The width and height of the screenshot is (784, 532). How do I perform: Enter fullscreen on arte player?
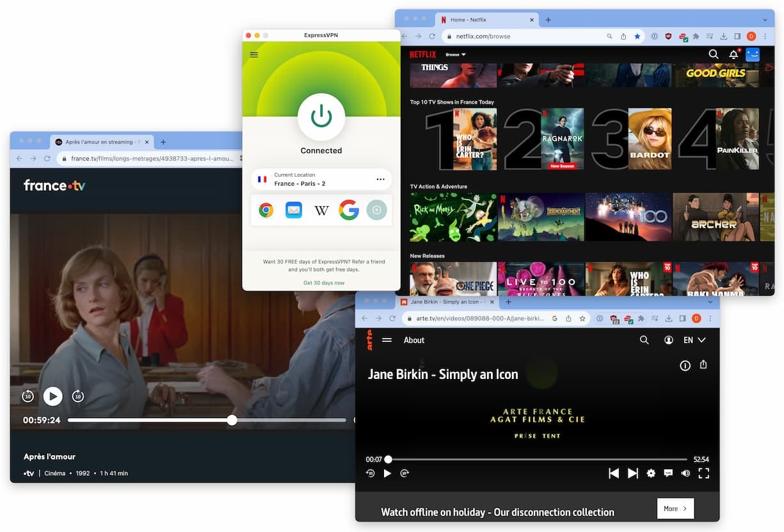(704, 473)
